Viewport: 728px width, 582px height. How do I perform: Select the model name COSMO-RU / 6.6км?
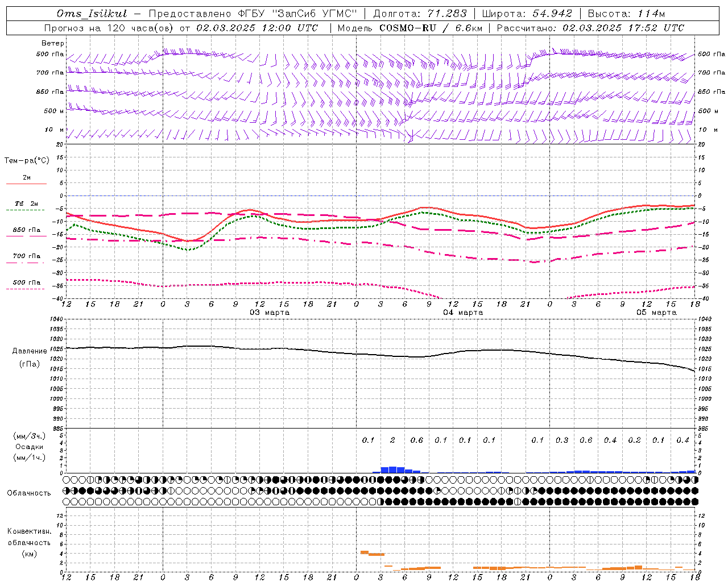click(x=431, y=28)
